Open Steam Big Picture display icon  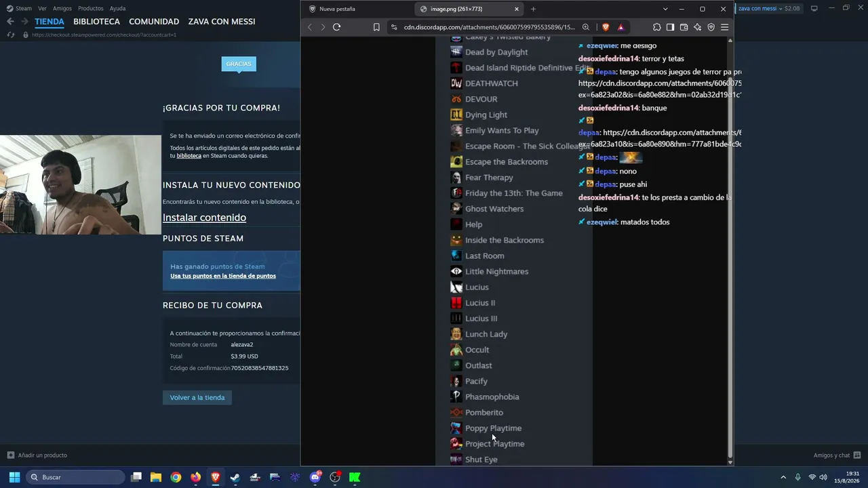tap(814, 8)
